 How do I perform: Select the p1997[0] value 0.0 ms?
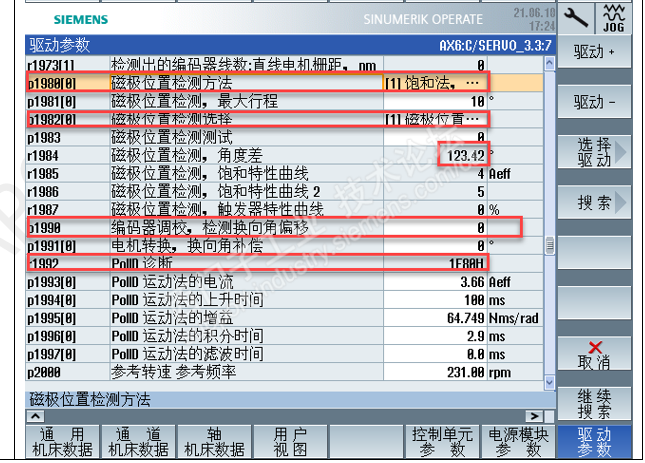click(436, 354)
